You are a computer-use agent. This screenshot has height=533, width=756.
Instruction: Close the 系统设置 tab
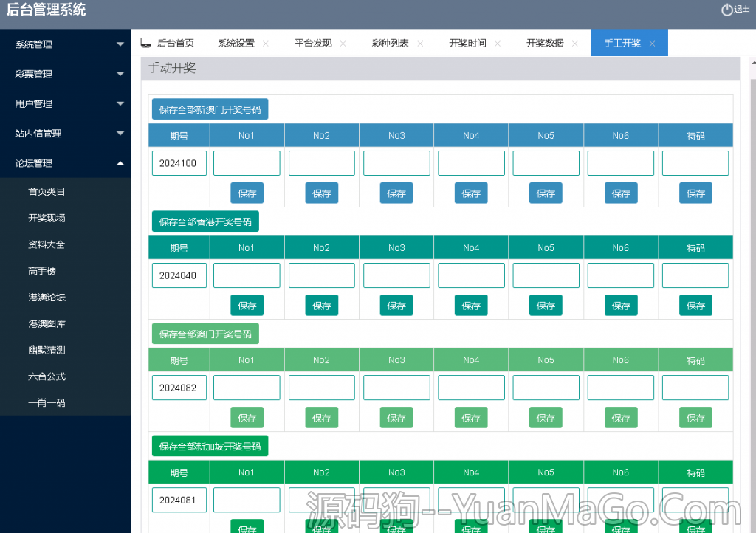click(x=266, y=44)
